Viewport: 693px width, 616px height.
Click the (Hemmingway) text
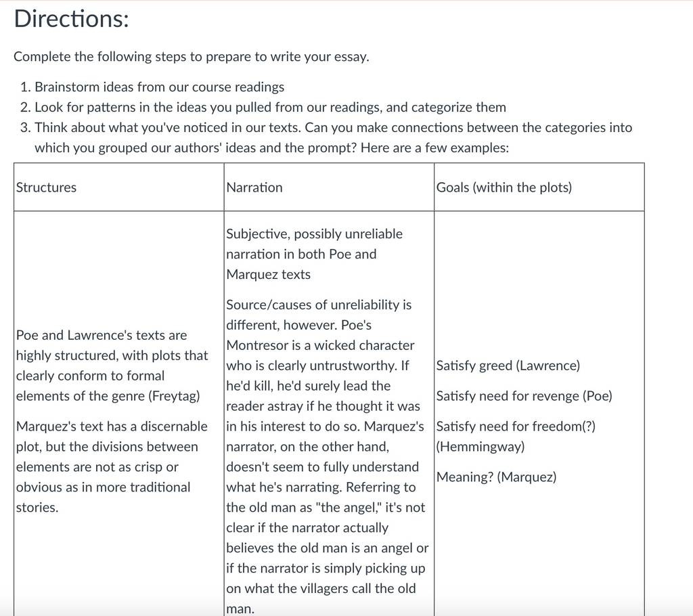[x=480, y=447]
